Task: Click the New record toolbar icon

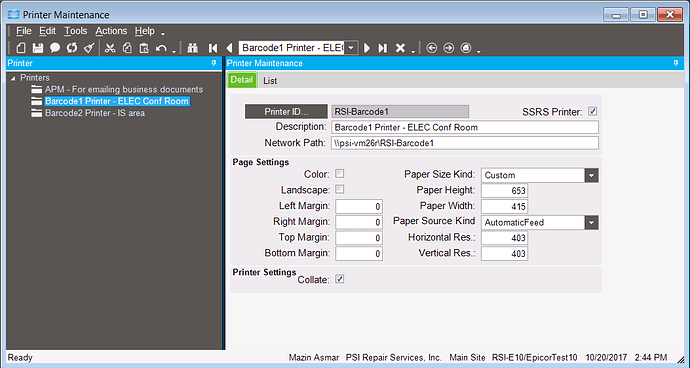Action: point(21,48)
